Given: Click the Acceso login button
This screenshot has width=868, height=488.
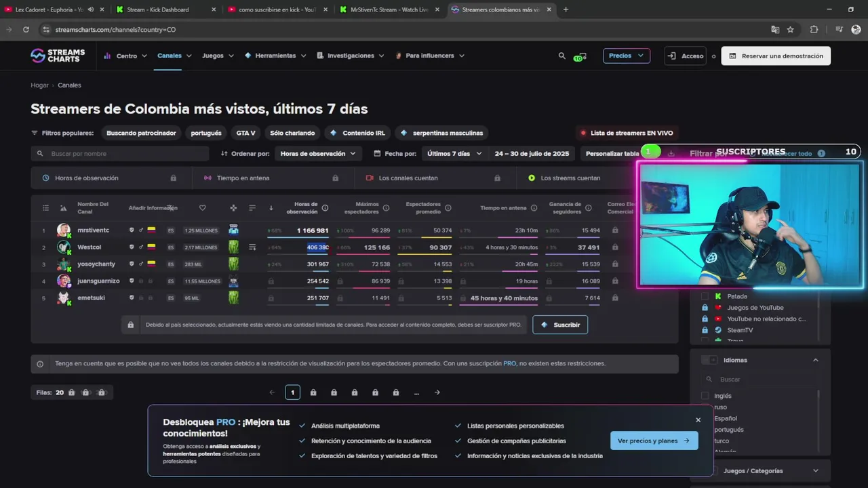Looking at the screenshot, I should click(x=686, y=56).
